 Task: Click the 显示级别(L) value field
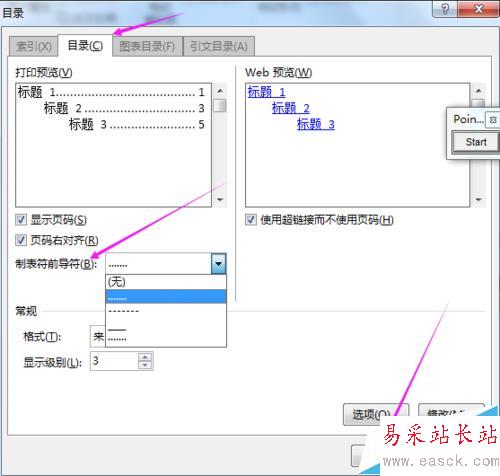point(114,361)
